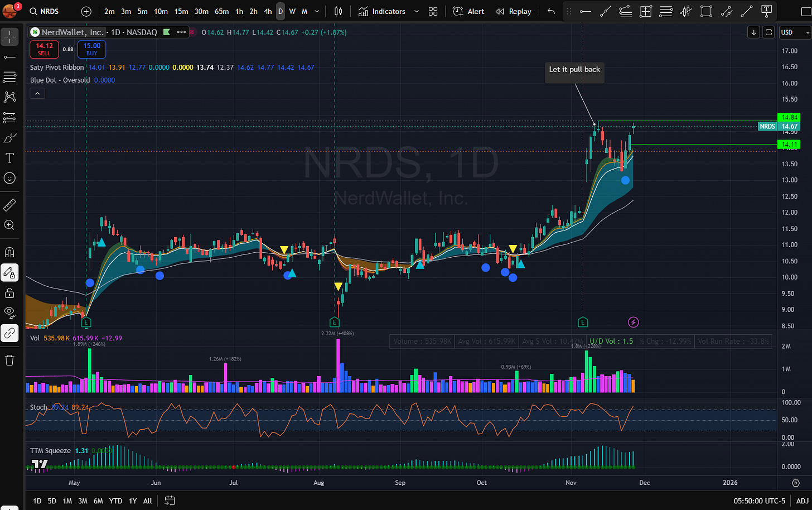Open the Indicators dialog
The width and height of the screenshot is (812, 510).
(x=382, y=11)
